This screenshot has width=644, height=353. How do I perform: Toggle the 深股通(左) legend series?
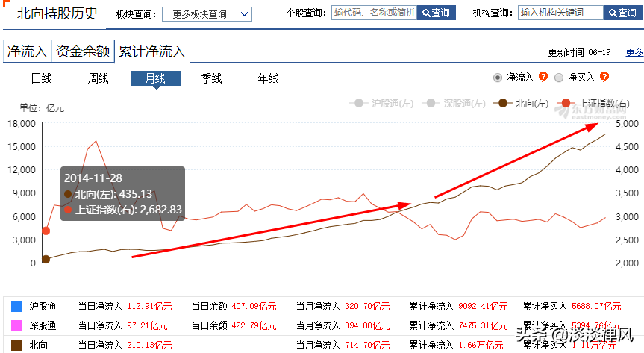click(x=454, y=104)
